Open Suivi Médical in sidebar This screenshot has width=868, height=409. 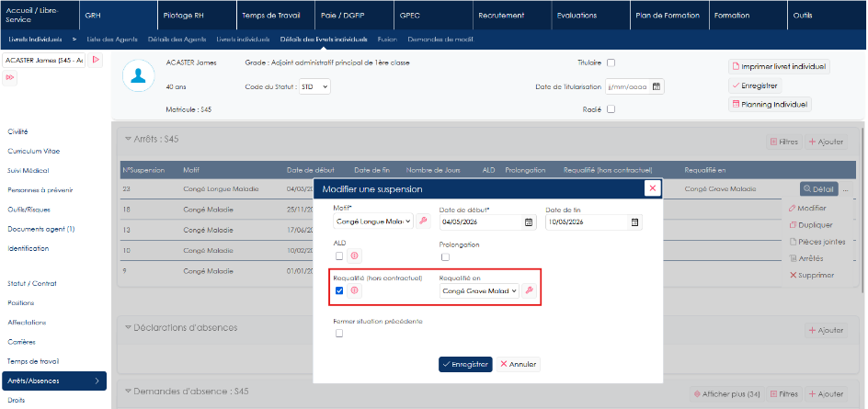click(x=29, y=170)
